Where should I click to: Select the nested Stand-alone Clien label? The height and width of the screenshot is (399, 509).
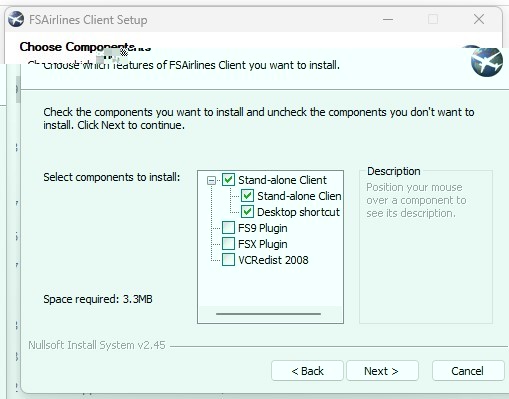coord(299,196)
